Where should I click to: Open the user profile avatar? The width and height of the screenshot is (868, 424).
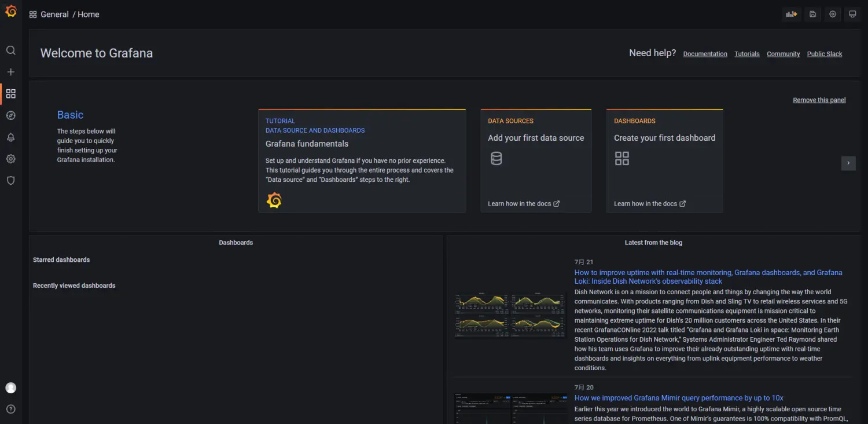[10, 388]
